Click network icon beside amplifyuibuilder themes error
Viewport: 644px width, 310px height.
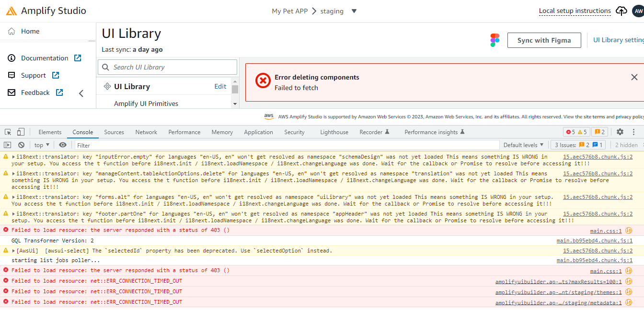(629, 292)
